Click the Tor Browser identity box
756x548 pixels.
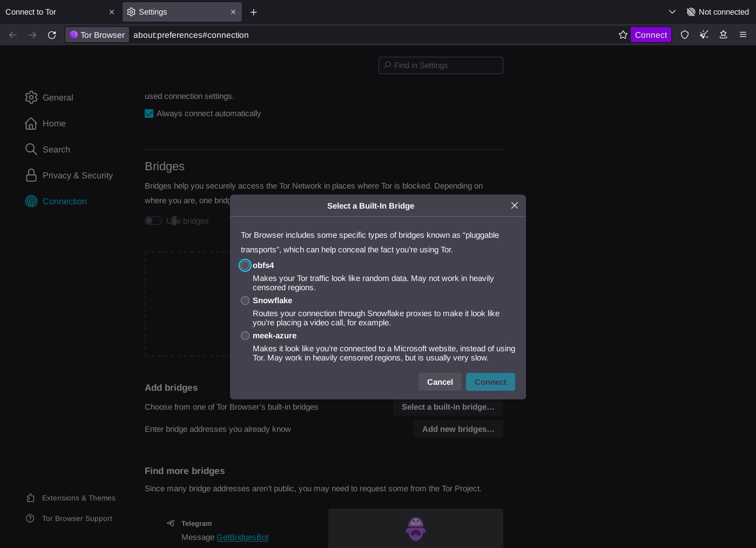97,35
